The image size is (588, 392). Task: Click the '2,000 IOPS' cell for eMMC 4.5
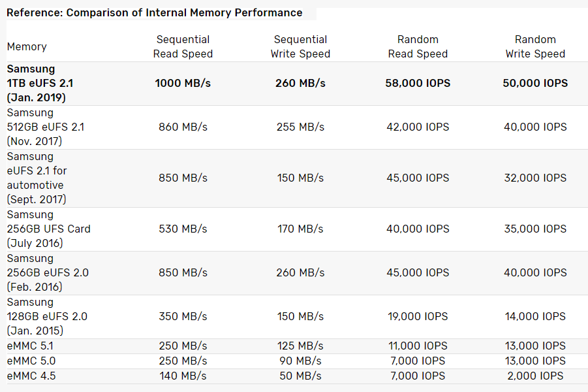pos(535,376)
